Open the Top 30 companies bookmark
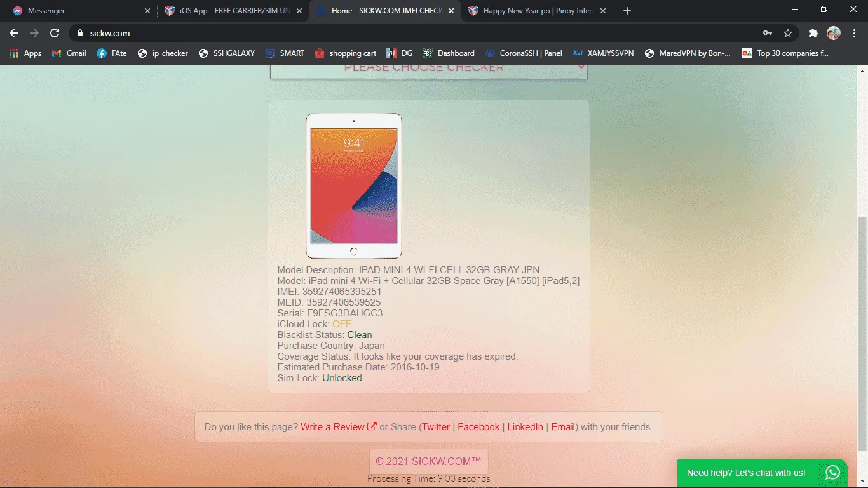The image size is (868, 488). click(785, 53)
